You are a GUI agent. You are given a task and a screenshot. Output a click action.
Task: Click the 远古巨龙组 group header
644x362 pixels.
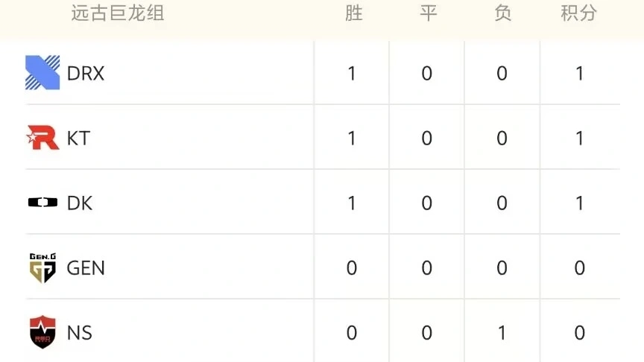[x=117, y=13]
